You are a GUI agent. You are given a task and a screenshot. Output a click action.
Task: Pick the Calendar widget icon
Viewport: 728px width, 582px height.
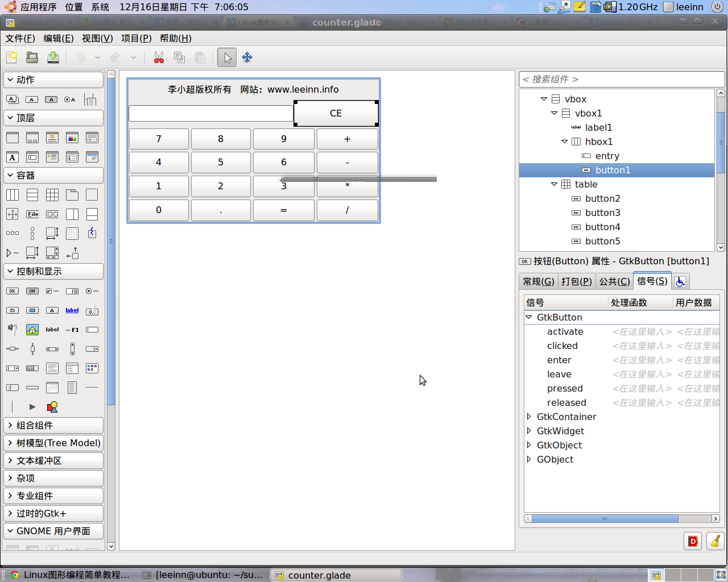(x=52, y=388)
